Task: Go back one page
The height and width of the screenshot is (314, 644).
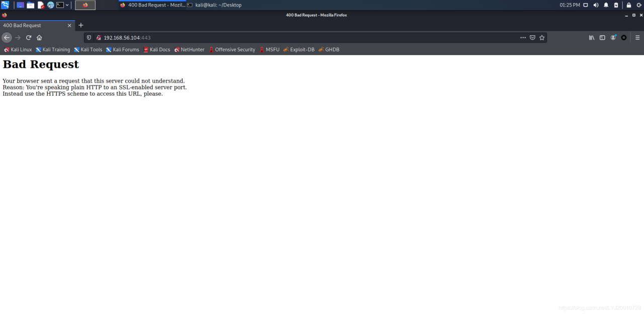Action: [7, 37]
